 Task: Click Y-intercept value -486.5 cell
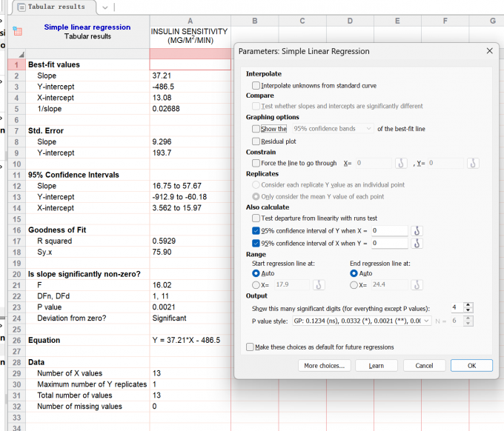(x=190, y=87)
